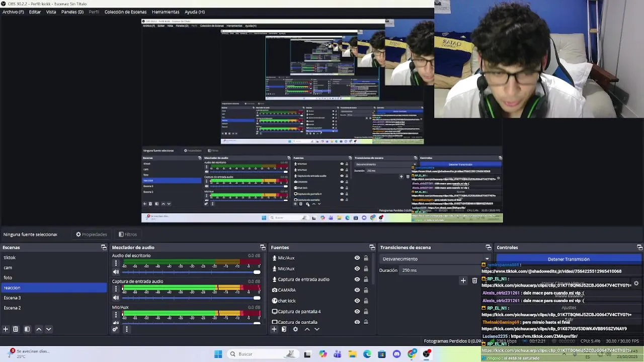Open the Editar menu
644x362 pixels.
click(35, 12)
